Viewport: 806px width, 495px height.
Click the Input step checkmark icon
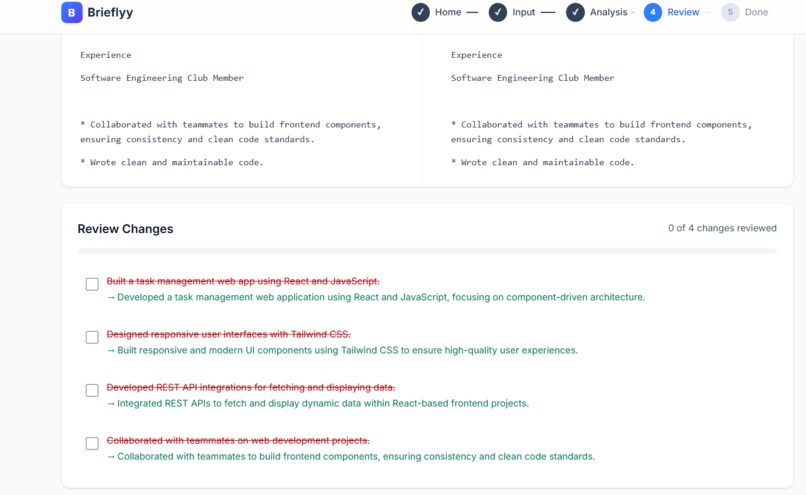498,12
